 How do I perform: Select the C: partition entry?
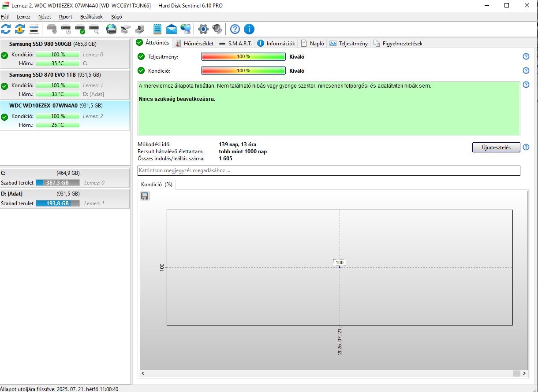coord(65,178)
